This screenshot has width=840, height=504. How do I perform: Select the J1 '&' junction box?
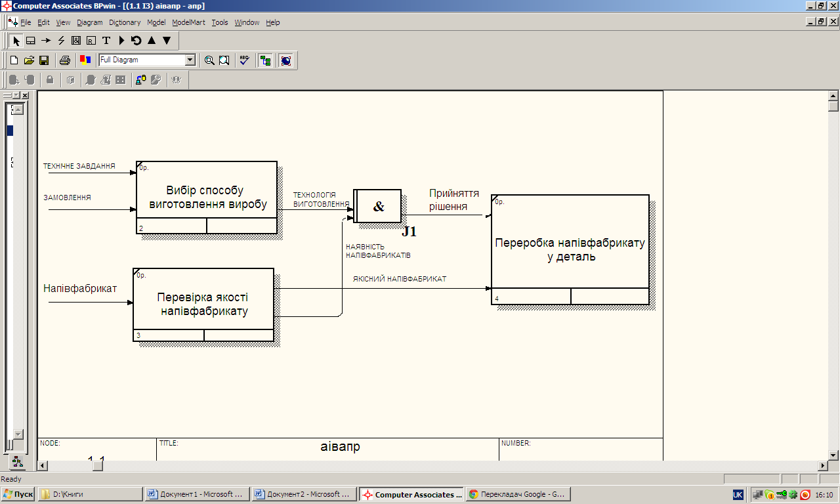point(378,206)
